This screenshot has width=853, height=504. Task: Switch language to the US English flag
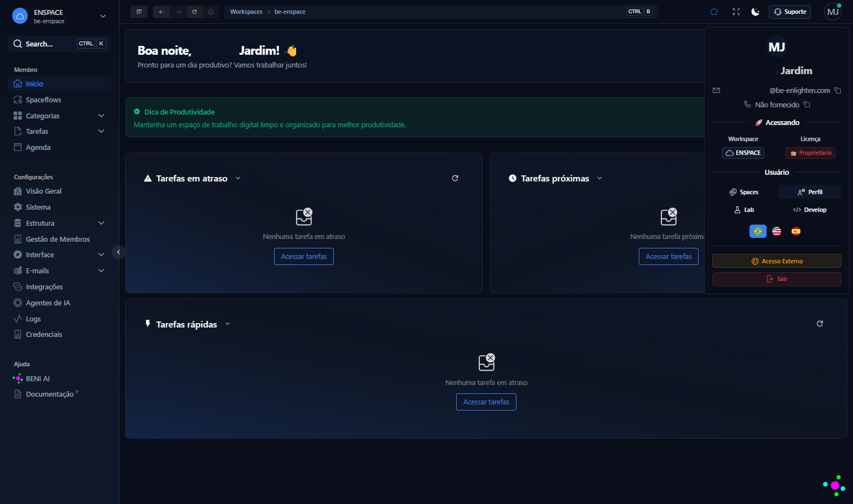[777, 231]
